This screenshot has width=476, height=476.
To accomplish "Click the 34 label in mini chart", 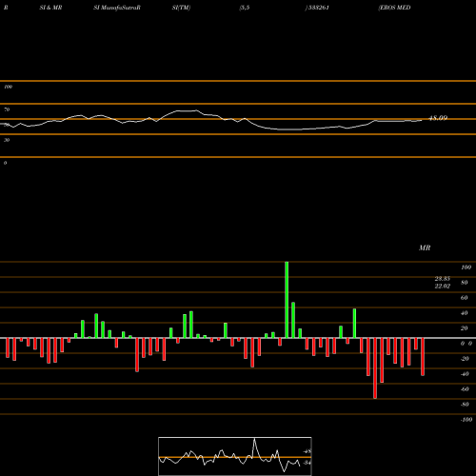I will tap(307, 463).
